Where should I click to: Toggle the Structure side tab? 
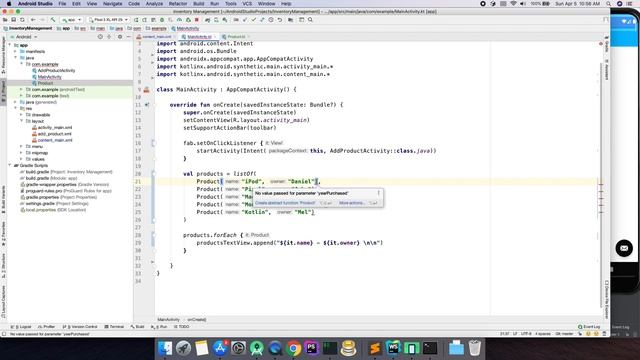(x=3, y=266)
